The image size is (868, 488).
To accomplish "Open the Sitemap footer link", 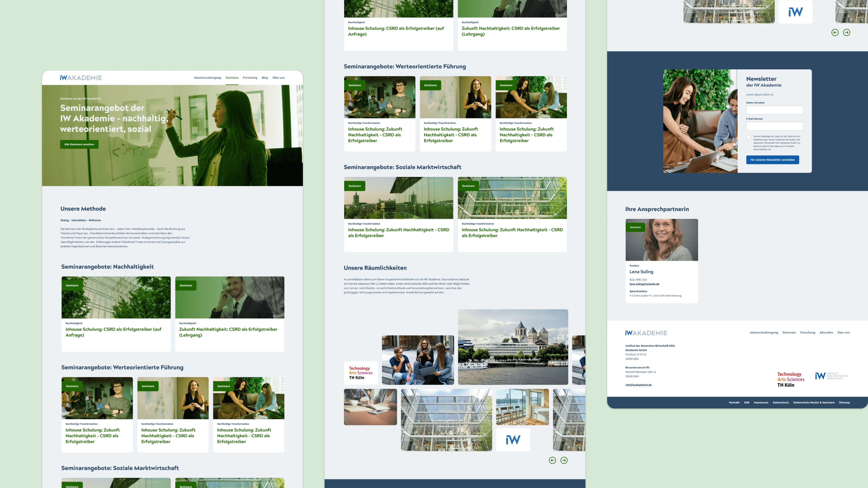I will coord(844,402).
